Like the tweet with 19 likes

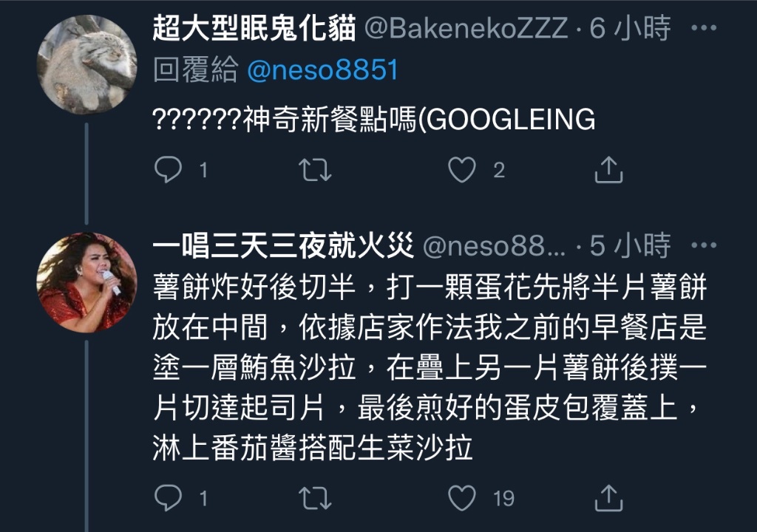click(462, 498)
